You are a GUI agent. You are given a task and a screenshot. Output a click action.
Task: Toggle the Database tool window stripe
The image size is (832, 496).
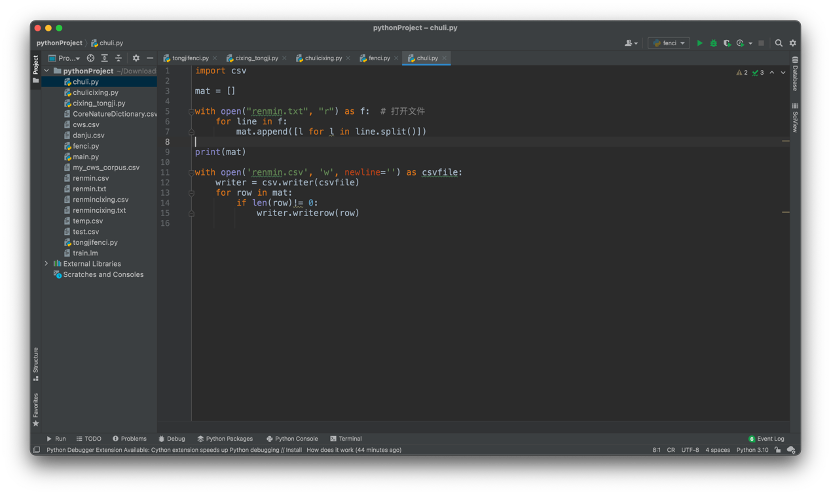(795, 74)
